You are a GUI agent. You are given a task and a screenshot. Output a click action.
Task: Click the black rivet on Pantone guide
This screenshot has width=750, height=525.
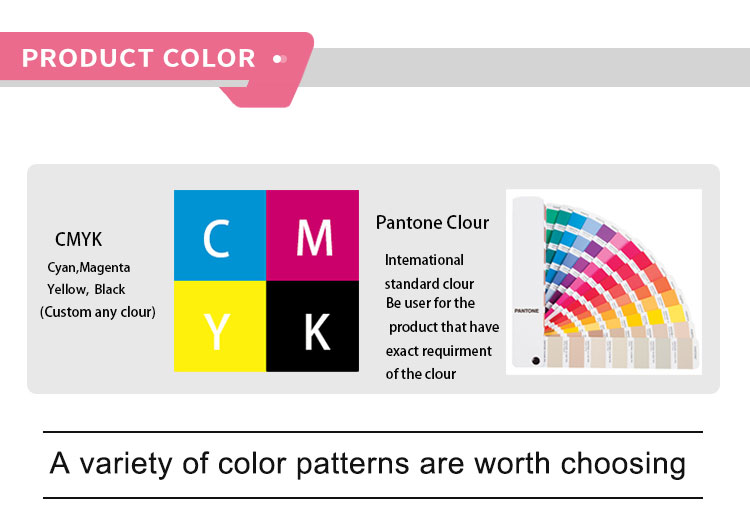pyautogui.click(x=535, y=360)
